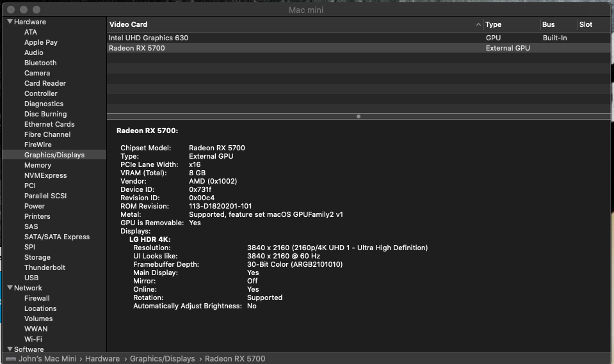Screen dimensions: 614x364
Task: Select SATA/SATA Express in the sidebar
Action: coord(57,237)
